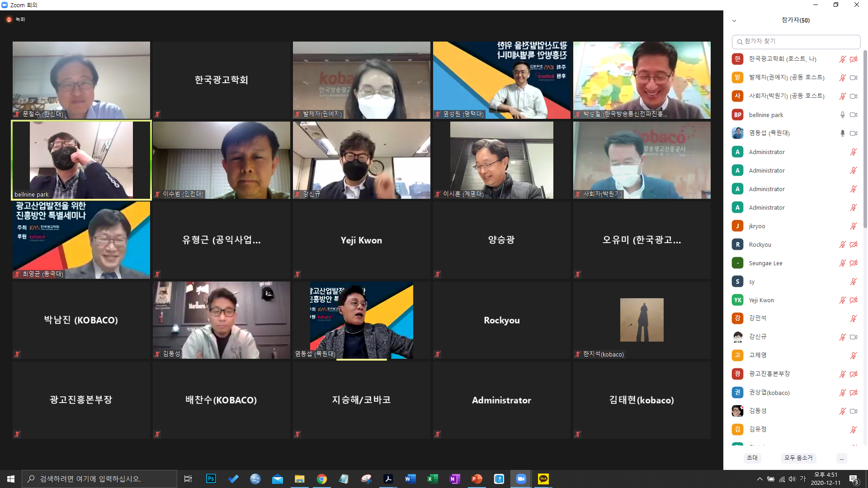
Task: Show hidden system tray icons chevron
Action: [x=760, y=479]
